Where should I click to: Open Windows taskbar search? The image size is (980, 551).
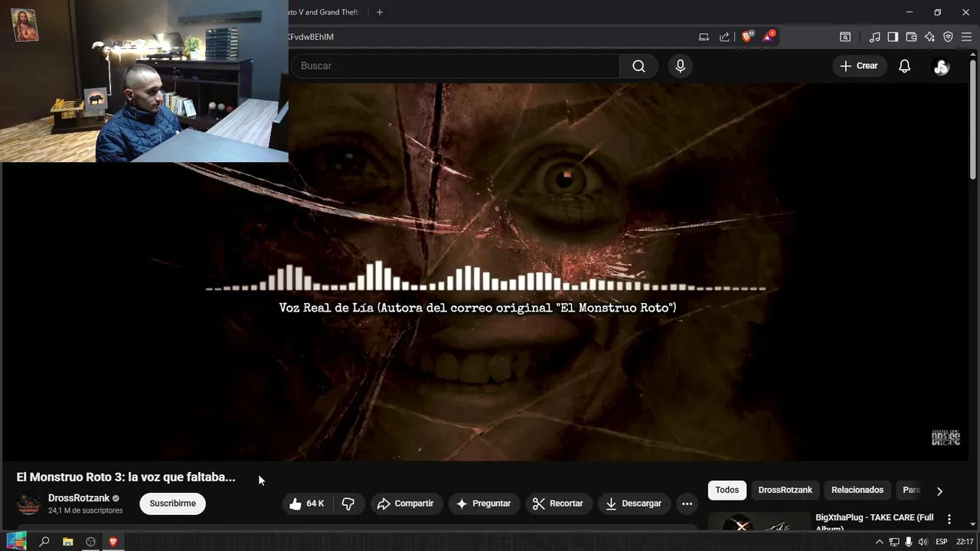tap(44, 542)
